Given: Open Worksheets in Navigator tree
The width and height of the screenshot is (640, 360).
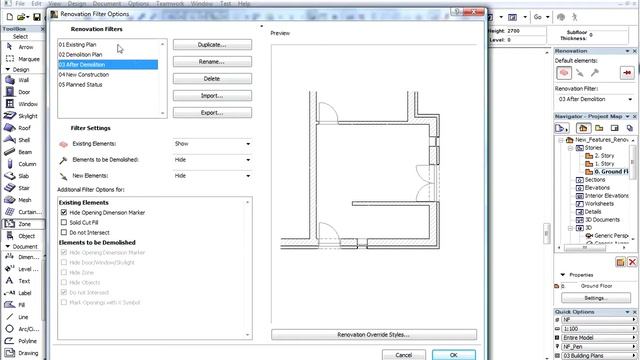Looking at the screenshot, I should [595, 204].
